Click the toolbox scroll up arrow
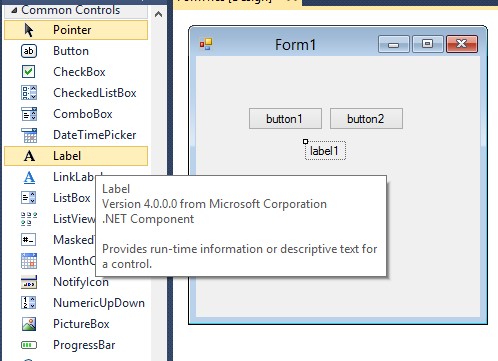This screenshot has width=498, height=361. 159,14
